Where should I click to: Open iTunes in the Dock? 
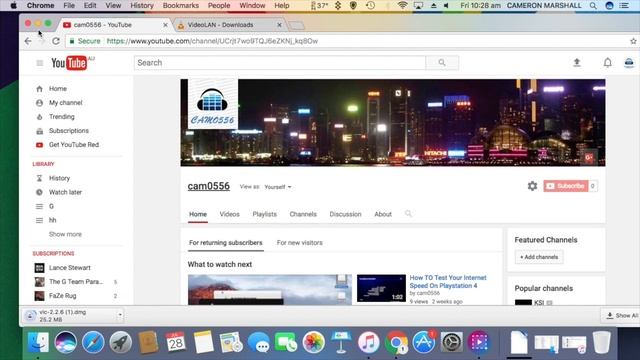tap(369, 342)
